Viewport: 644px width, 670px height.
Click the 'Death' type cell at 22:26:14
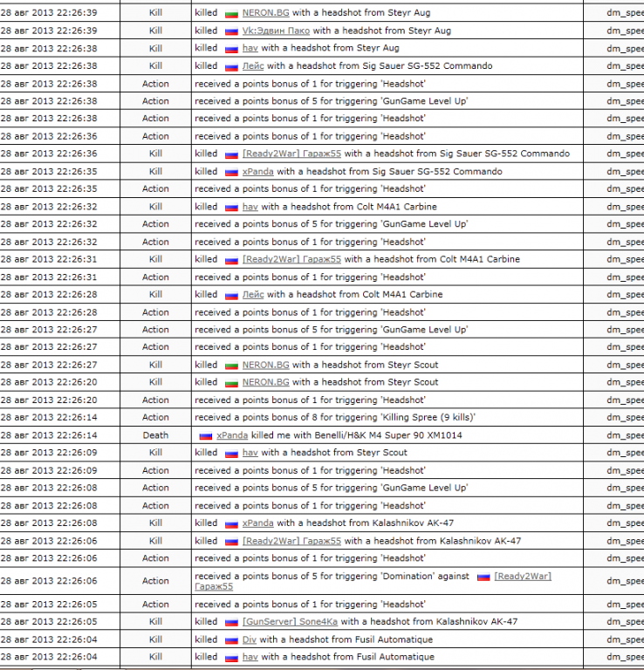click(155, 434)
